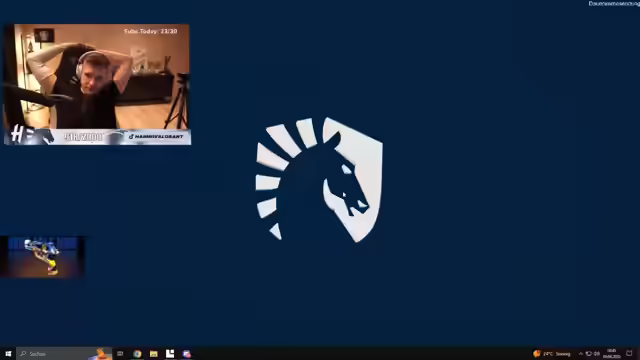This screenshot has height=360, width=640.
Task: Open the Windows Start menu
Action: pyautogui.click(x=8, y=353)
